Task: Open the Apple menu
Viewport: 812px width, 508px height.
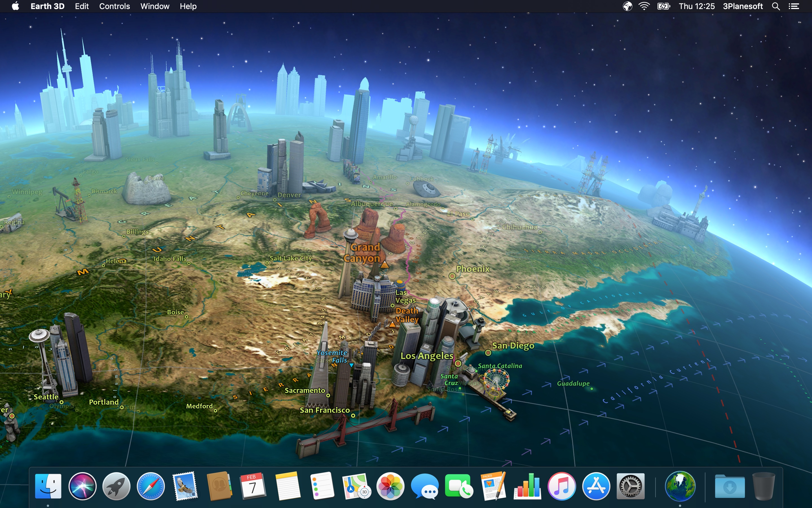Action: coord(16,6)
